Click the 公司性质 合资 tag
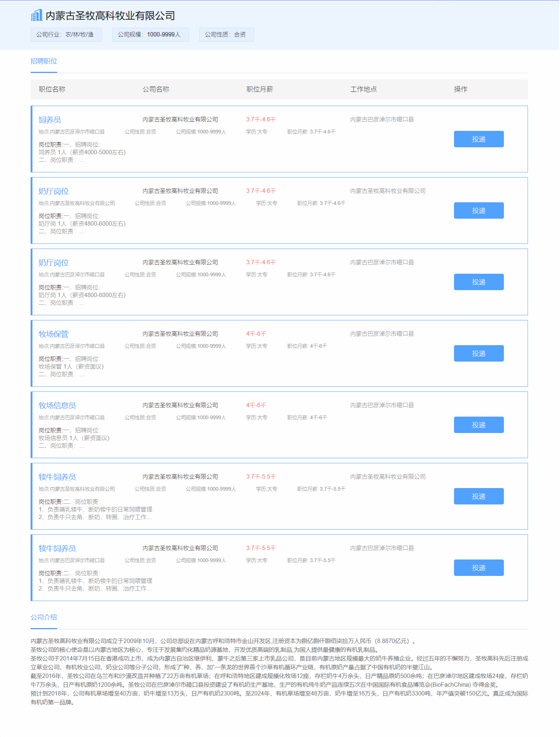 coord(226,35)
